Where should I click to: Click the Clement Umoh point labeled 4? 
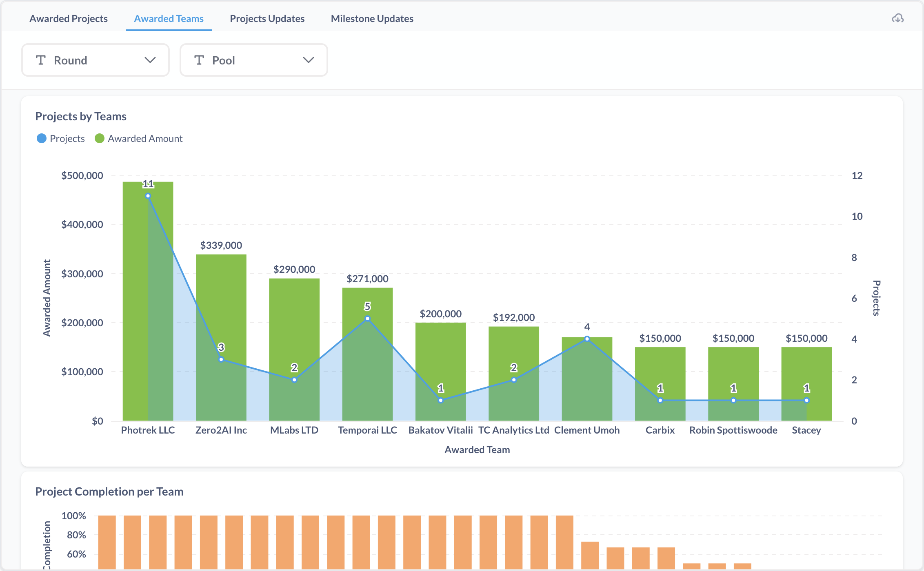pyautogui.click(x=587, y=339)
